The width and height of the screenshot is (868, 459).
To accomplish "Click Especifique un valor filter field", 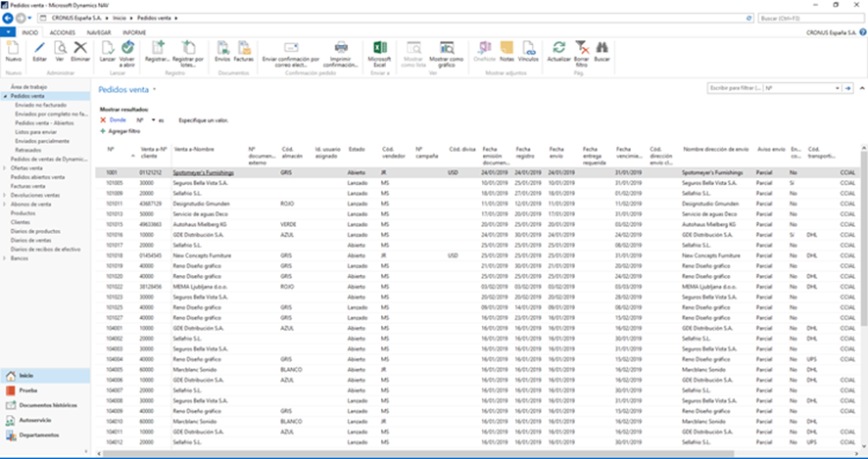I will tap(204, 120).
